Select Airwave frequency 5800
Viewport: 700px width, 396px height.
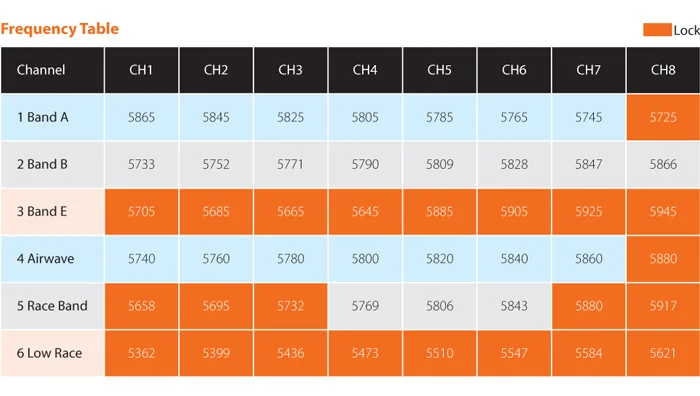pos(365,259)
